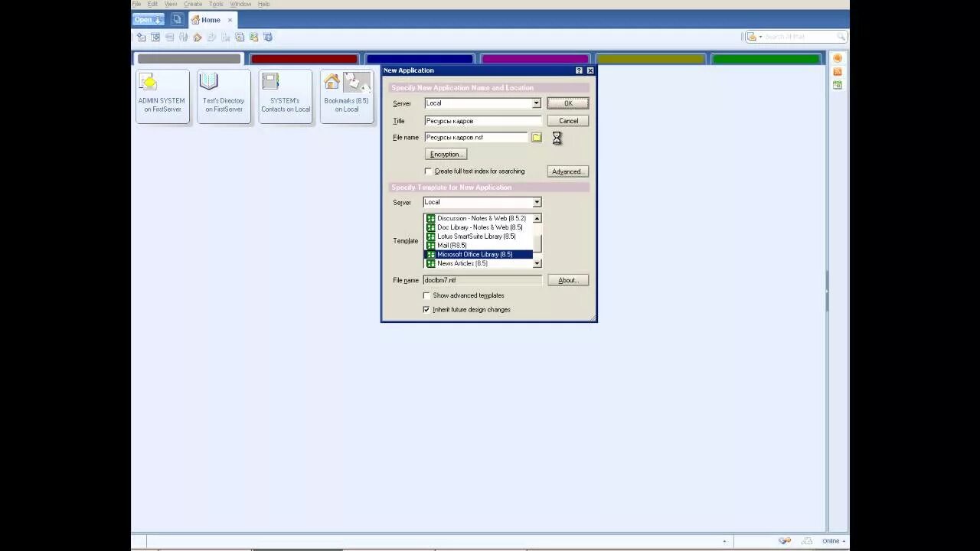Image resolution: width=980 pixels, height=551 pixels.
Task: Open the Online status dropdown in status bar
Action: point(832,540)
